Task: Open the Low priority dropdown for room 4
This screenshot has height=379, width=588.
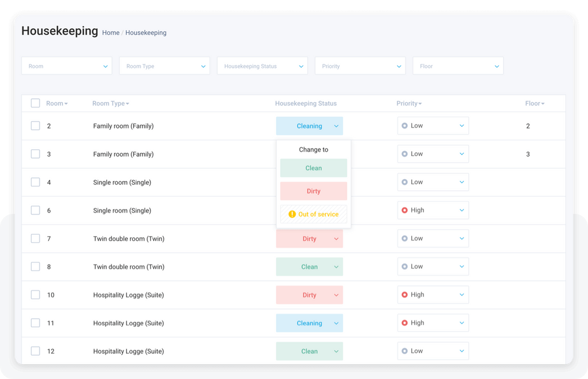Action: 433,182
